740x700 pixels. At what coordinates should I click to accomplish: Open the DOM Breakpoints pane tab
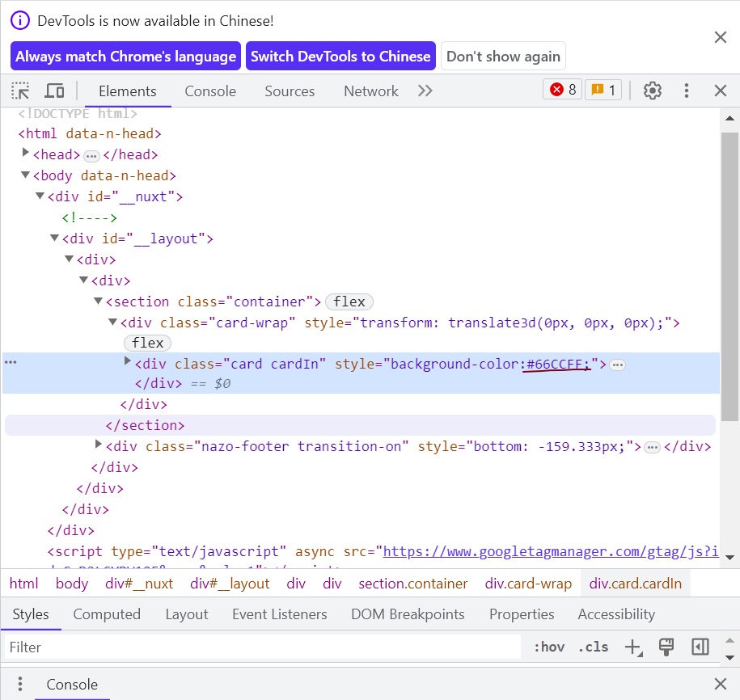(x=408, y=614)
